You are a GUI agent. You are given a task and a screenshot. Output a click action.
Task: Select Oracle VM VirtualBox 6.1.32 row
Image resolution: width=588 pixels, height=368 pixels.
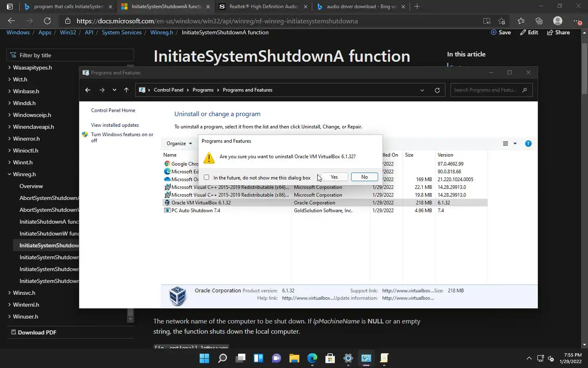pos(325,203)
